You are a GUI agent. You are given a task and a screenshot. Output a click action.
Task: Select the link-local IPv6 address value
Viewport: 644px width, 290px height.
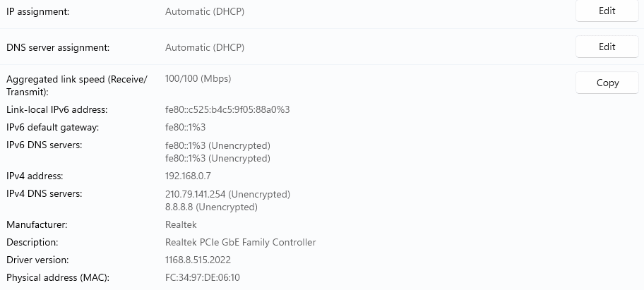pyautogui.click(x=227, y=110)
